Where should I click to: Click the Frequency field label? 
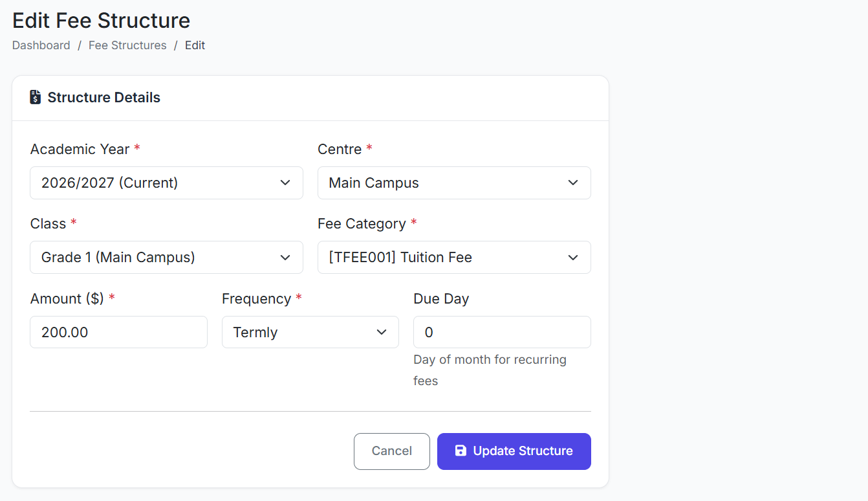click(256, 298)
